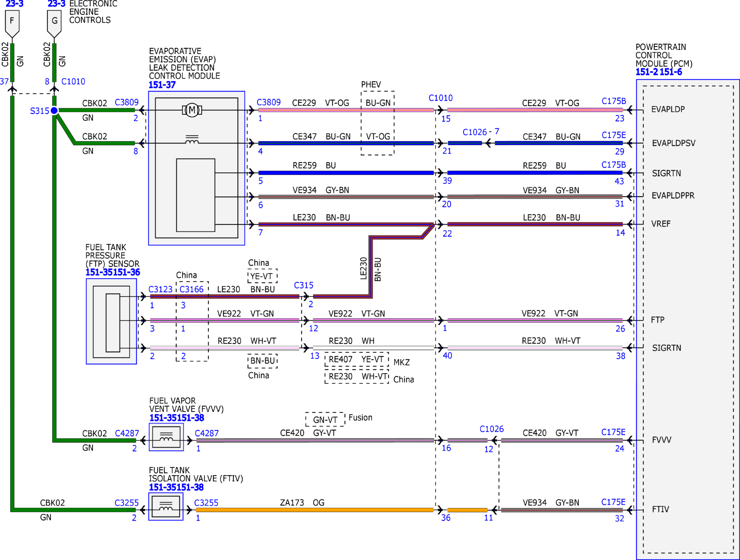
Task: Open the 151-35151-38 reference under FTIV
Action: pos(176,487)
